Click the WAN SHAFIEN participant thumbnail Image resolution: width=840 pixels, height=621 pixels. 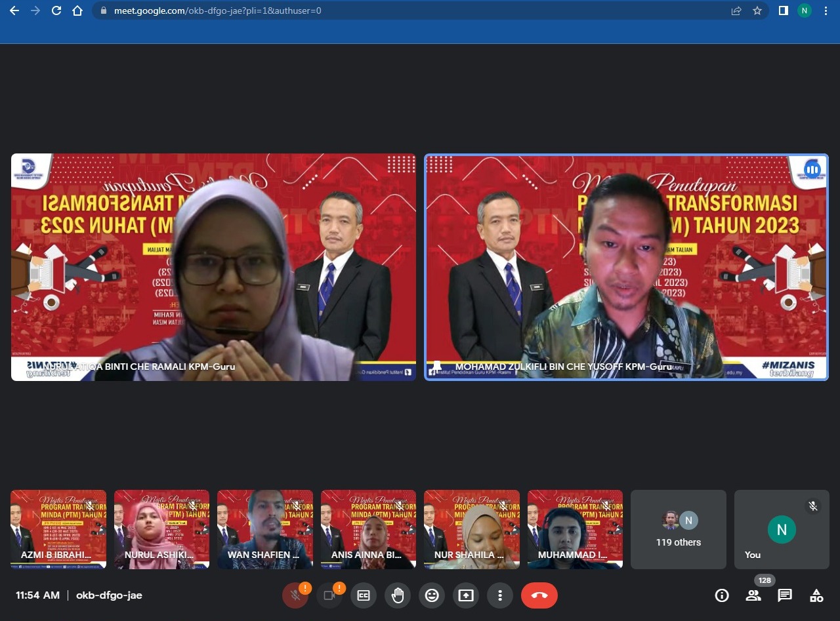pyautogui.click(x=265, y=529)
